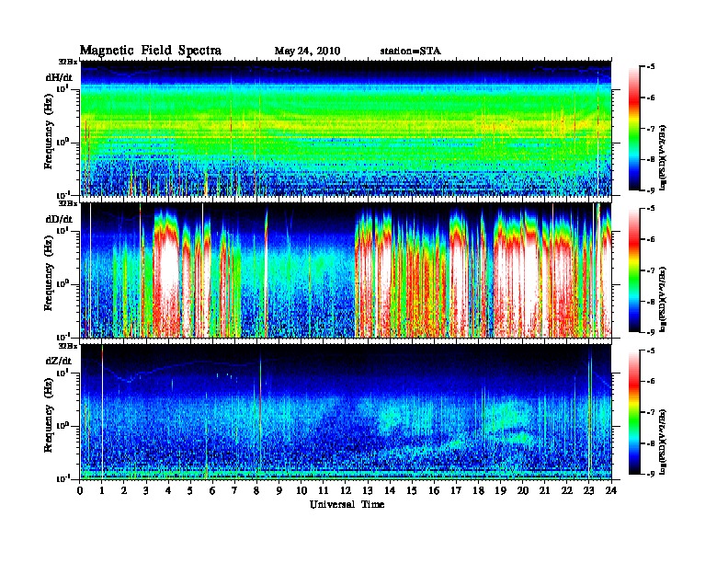728x563 pixels.
Task: Click hour "21" on the Universal Time axis
Action: tap(544, 491)
